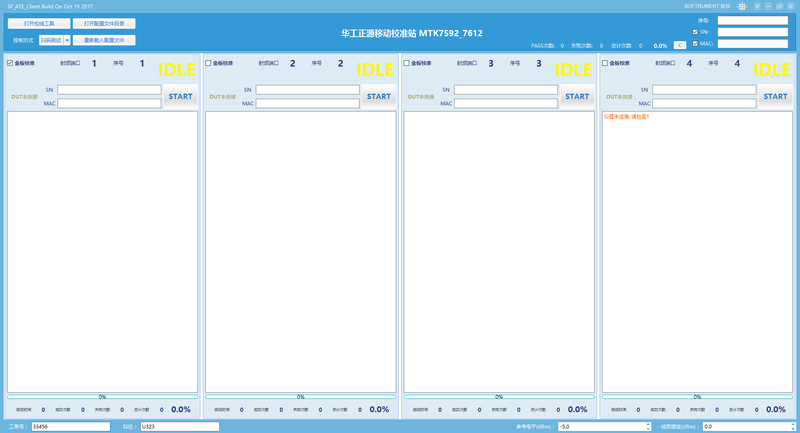Click the log area of port 2

point(301,252)
